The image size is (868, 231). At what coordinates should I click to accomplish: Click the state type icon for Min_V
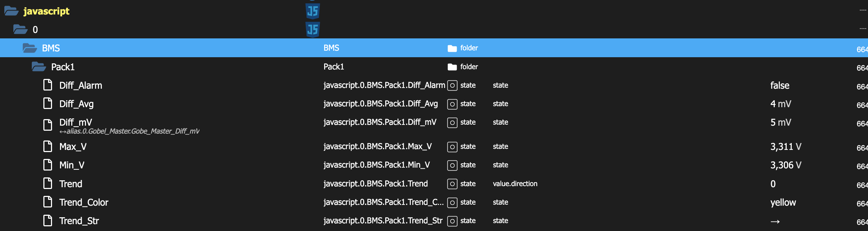pyautogui.click(x=452, y=165)
